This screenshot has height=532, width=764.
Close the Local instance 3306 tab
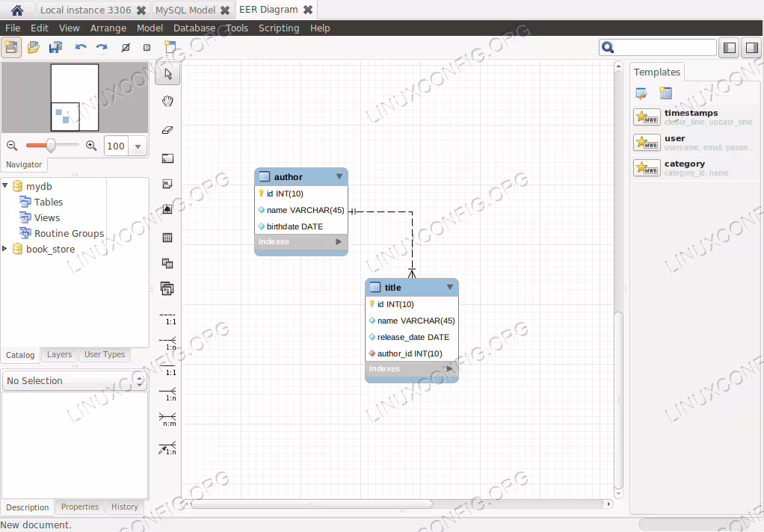point(141,10)
